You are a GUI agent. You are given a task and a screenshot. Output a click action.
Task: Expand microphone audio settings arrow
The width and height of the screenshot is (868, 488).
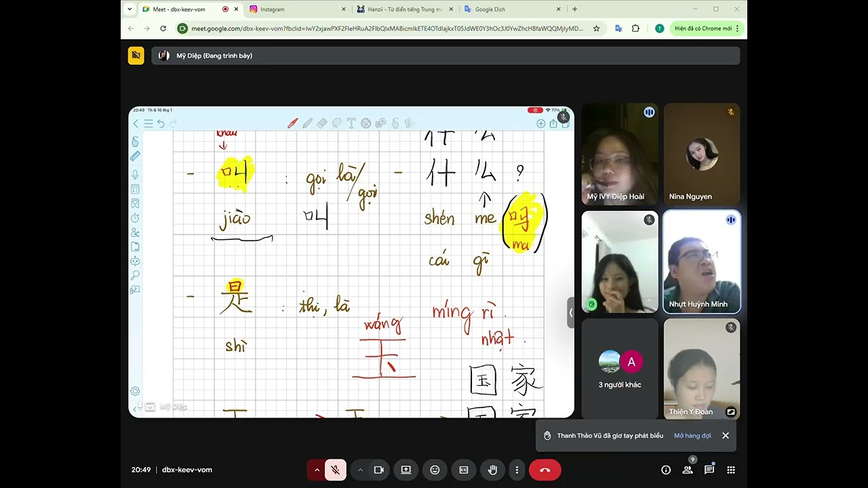[x=316, y=470]
